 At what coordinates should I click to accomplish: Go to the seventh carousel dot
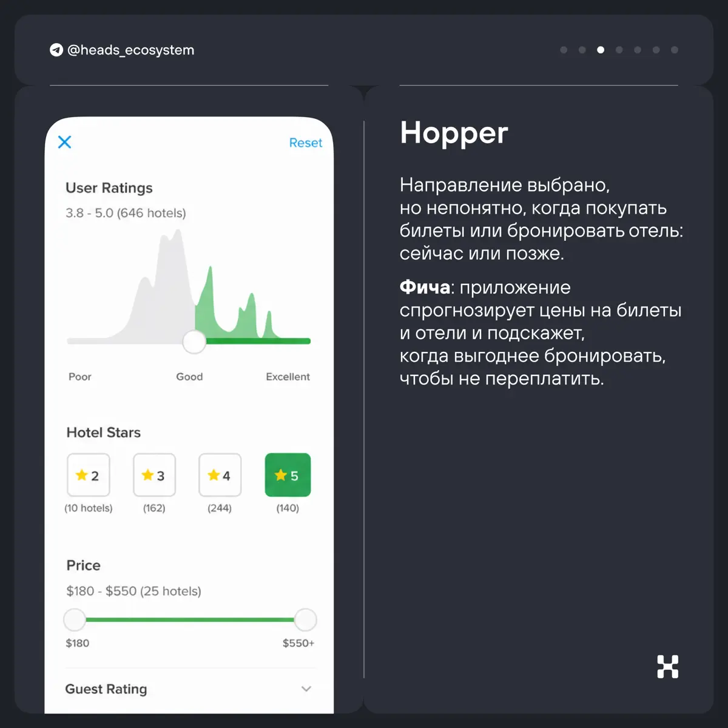(675, 50)
